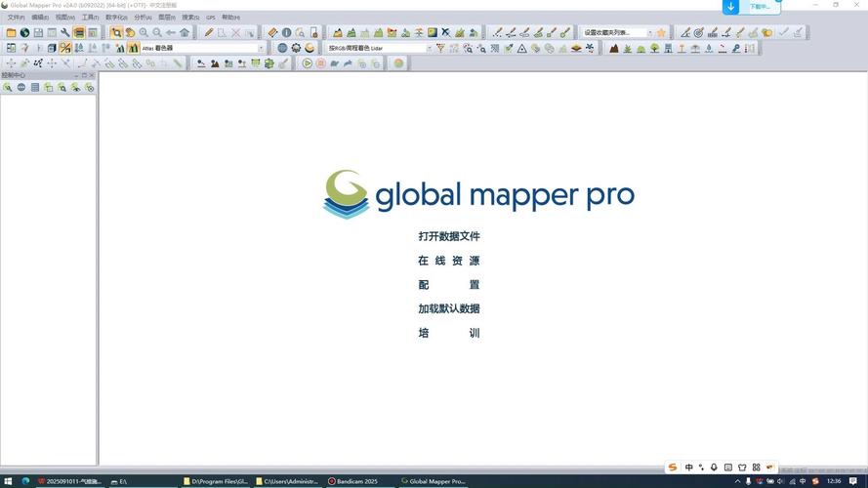Expand the Atlas shader dropdown
Viewport: 868px width, 488px height.
pyautogui.click(x=261, y=48)
